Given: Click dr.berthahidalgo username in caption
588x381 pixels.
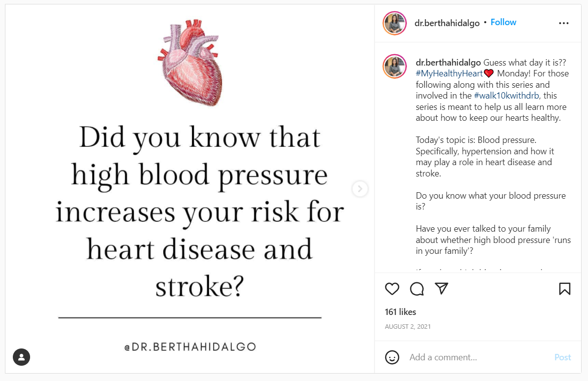Looking at the screenshot, I should [448, 63].
